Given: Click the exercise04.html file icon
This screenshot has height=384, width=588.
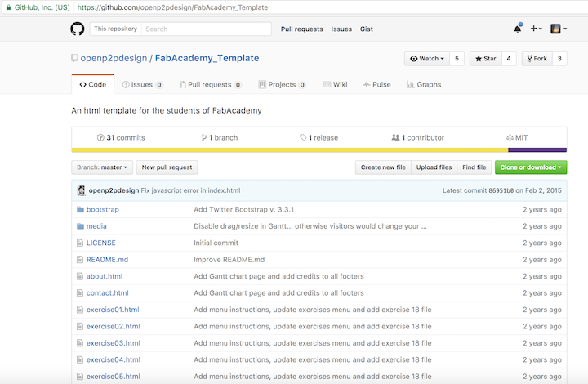Looking at the screenshot, I should click(80, 359).
